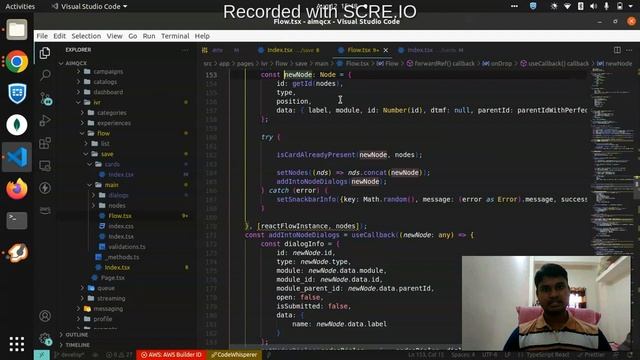Open MongoDB Compass from the dock
The image size is (640, 360).
(17, 124)
